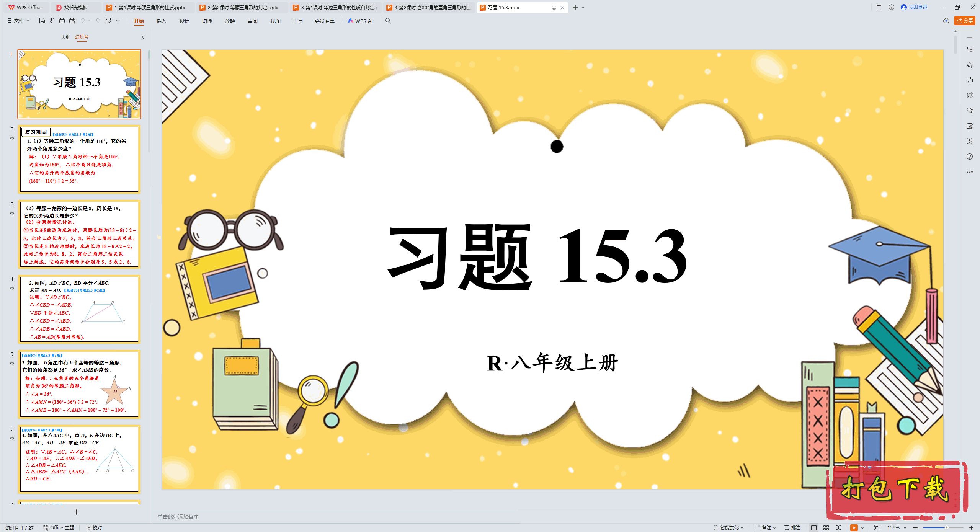Screen dimensions: 980x532
Task: Toggle normal view in status bar
Action: click(814, 528)
